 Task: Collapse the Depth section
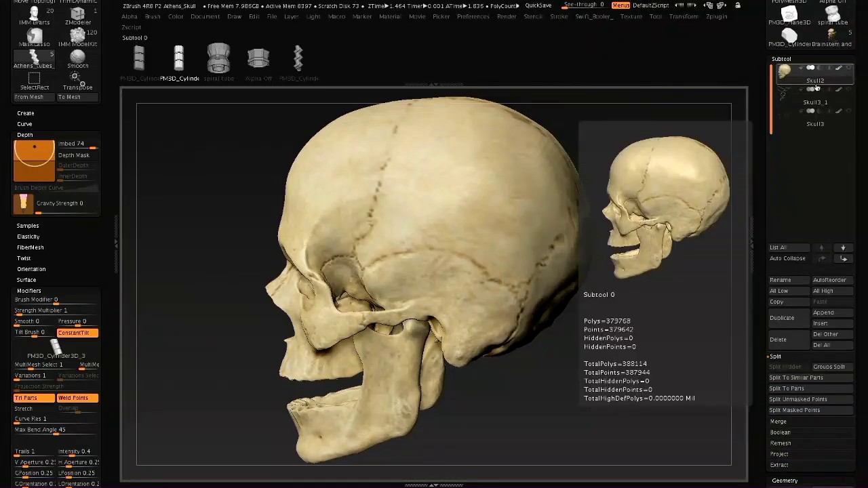[x=24, y=135]
